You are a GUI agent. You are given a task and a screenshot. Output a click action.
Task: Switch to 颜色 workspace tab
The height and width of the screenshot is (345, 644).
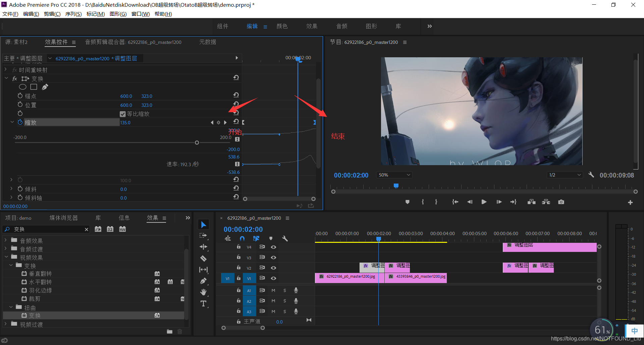pyautogui.click(x=282, y=26)
